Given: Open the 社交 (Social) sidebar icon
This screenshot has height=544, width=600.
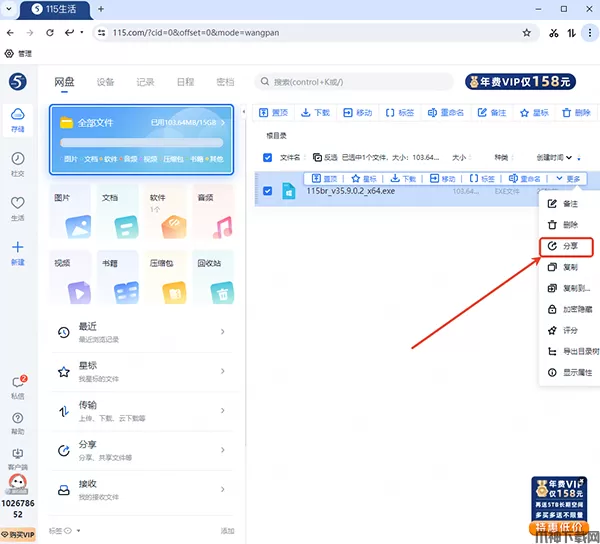Looking at the screenshot, I should coord(18,164).
